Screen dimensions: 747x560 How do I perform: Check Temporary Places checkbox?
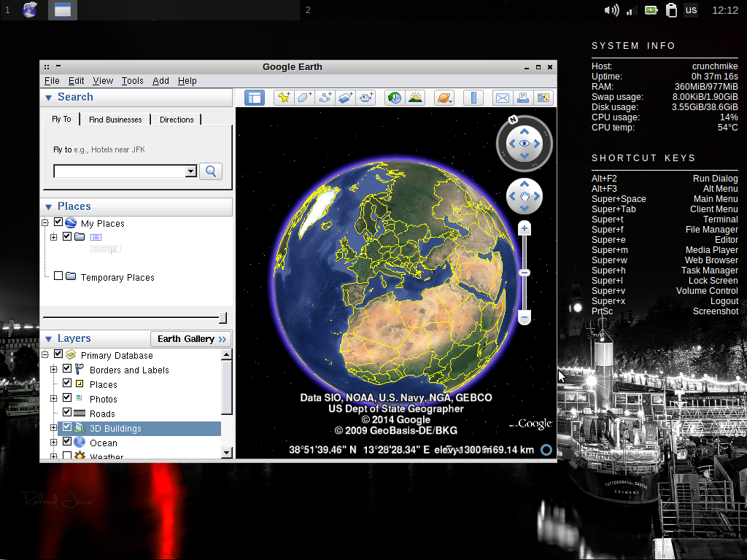(x=58, y=276)
